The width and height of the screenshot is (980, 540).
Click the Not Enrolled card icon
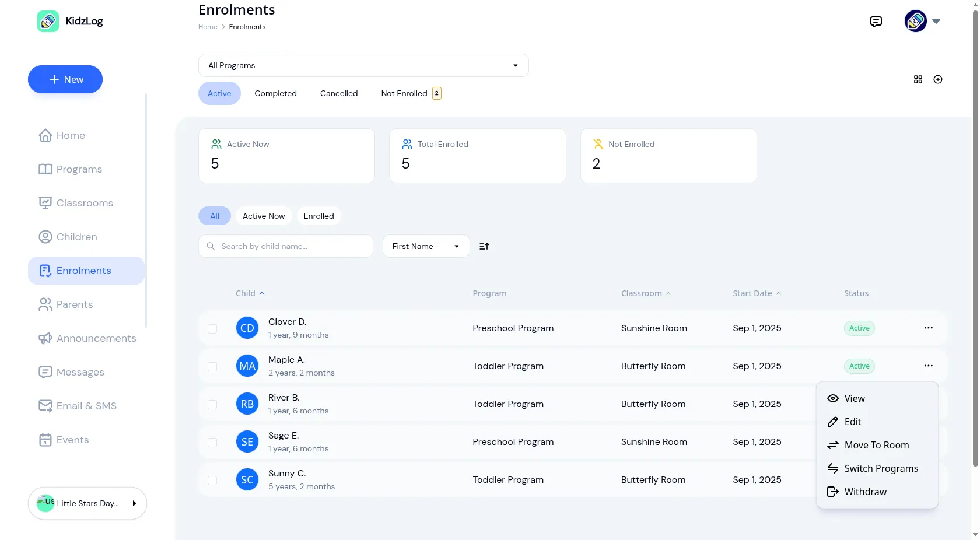point(598,144)
